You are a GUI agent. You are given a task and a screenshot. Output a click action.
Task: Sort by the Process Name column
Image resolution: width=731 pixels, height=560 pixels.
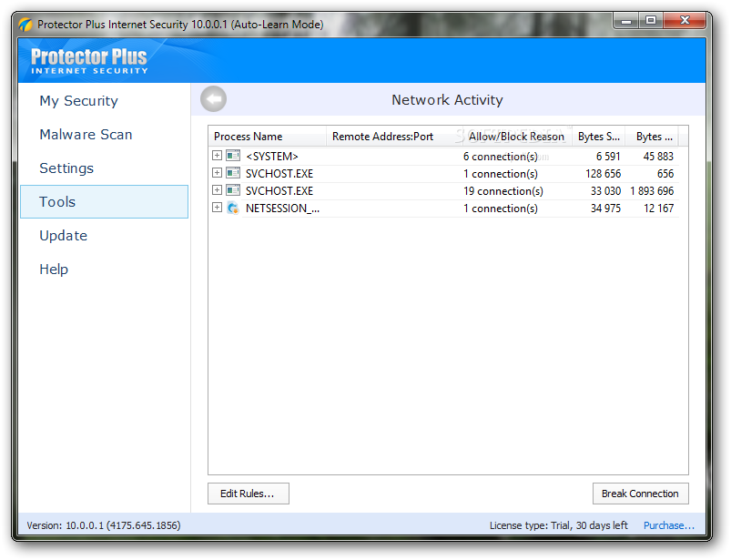(x=267, y=137)
